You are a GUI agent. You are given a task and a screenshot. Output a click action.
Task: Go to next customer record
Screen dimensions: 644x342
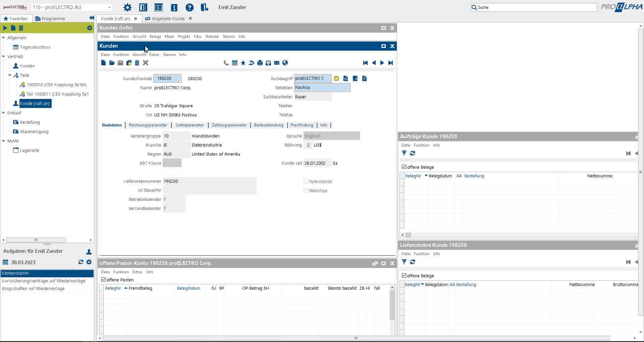point(382,63)
